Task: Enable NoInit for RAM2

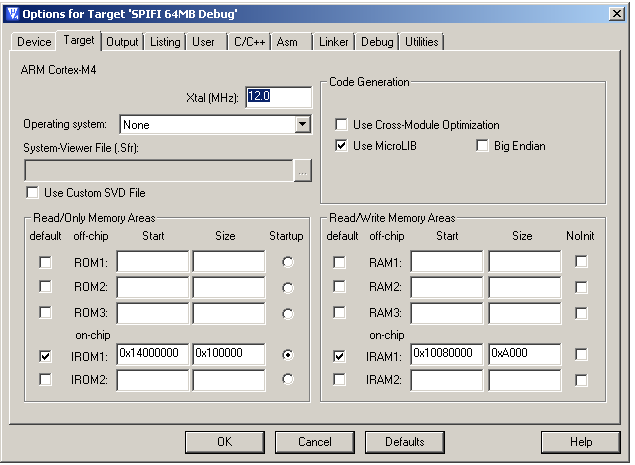Action: (581, 287)
